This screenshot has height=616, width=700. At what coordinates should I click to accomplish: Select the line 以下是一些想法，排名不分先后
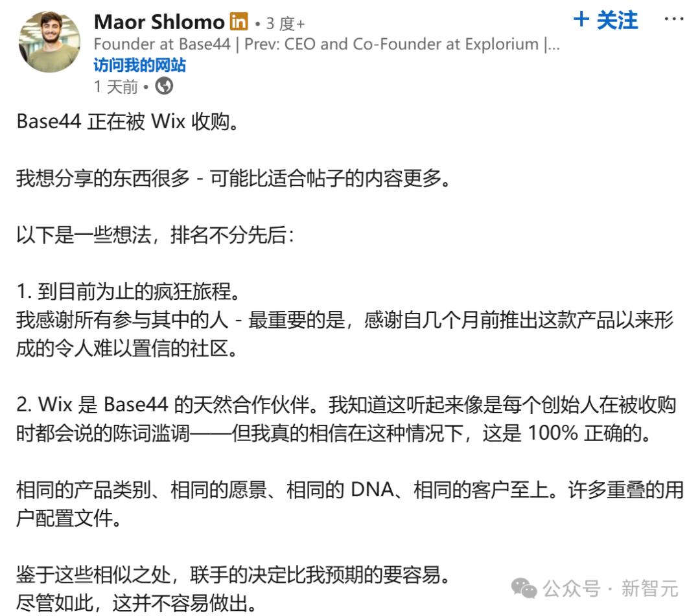tap(156, 234)
